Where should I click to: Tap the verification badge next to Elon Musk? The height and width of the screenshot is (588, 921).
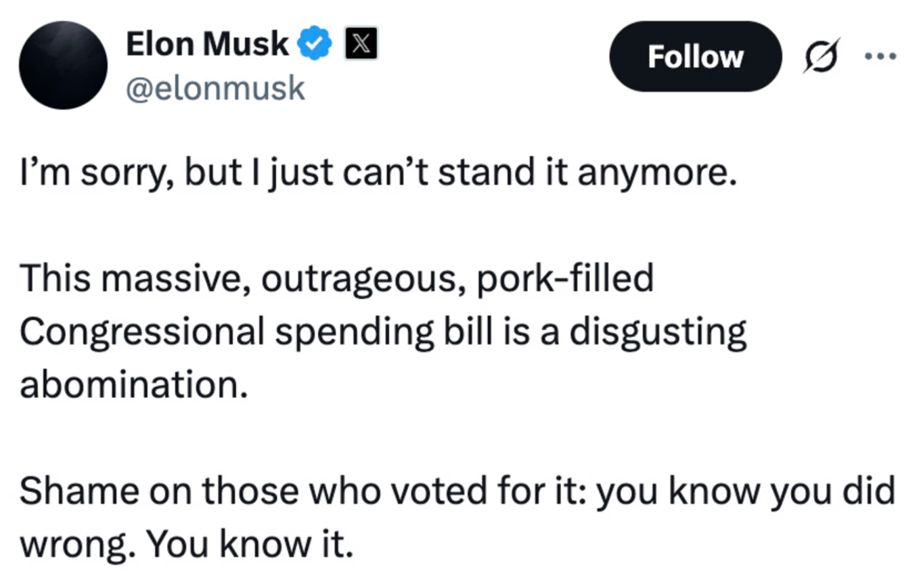pos(314,43)
